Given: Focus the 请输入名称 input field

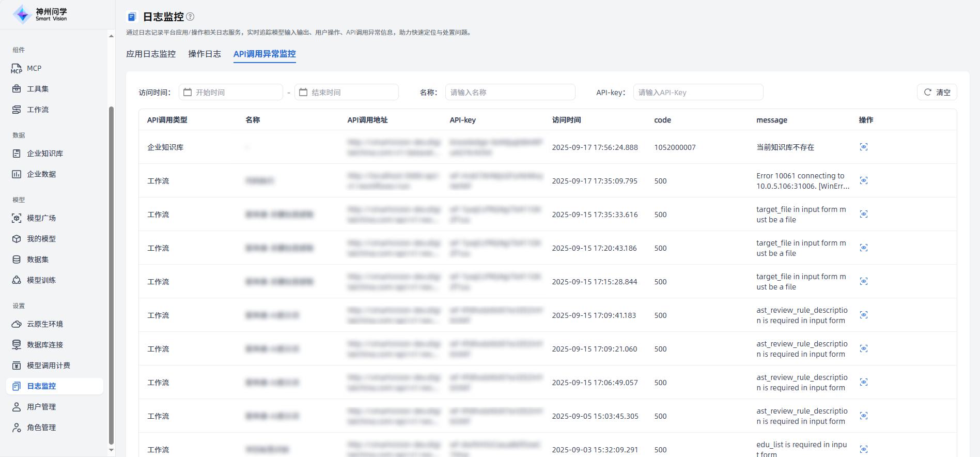Looking at the screenshot, I should point(510,93).
